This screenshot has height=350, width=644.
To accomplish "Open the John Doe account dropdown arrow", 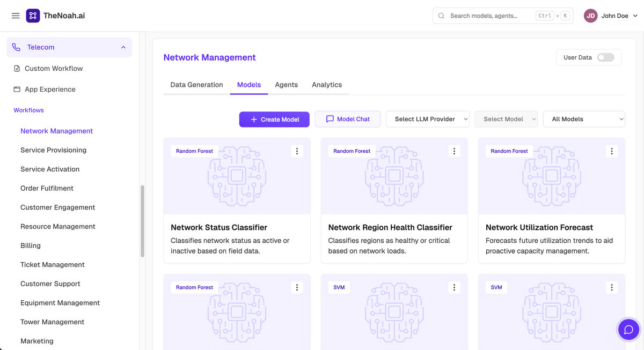I will coord(635,16).
